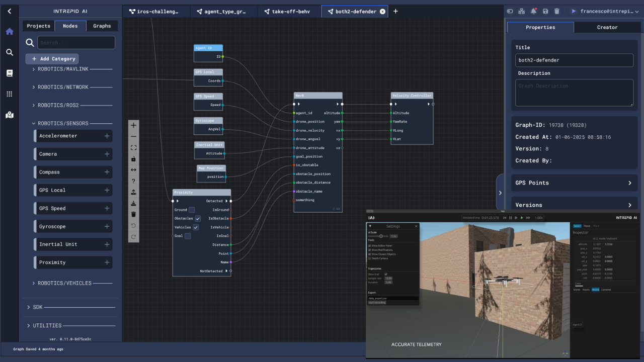Open the Creator tab in the right panel
Screen dimensions: 644x362
607,27
